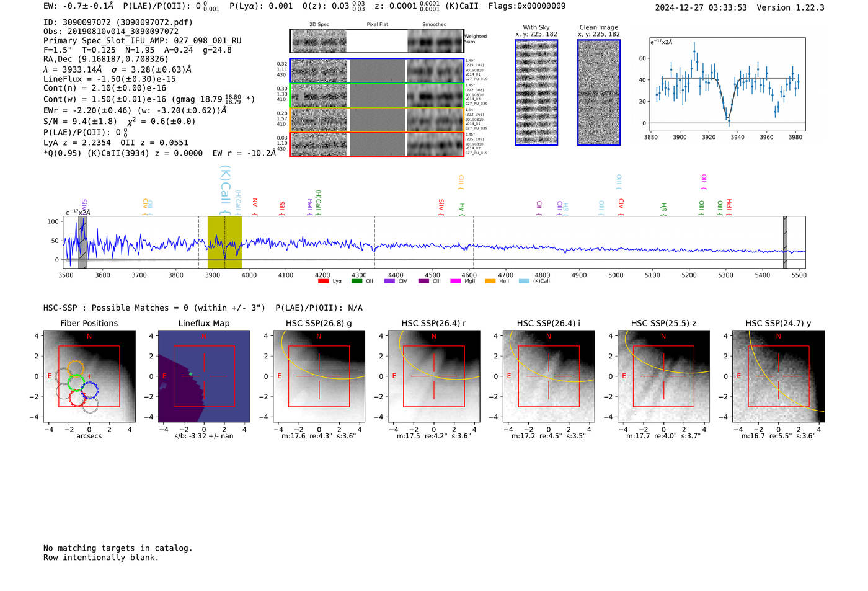Image resolution: width=868 pixels, height=591 pixels.
Task: Click the red NV line label
Action: point(255,207)
